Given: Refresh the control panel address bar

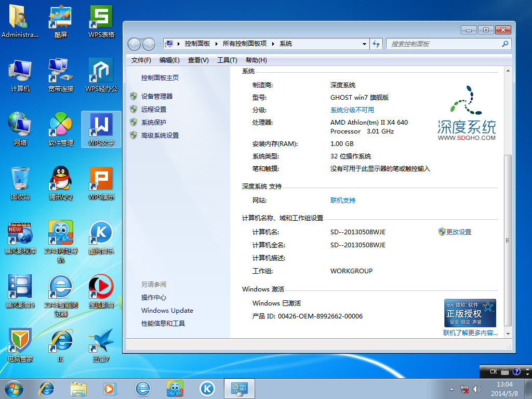Looking at the screenshot, I should pos(376,44).
